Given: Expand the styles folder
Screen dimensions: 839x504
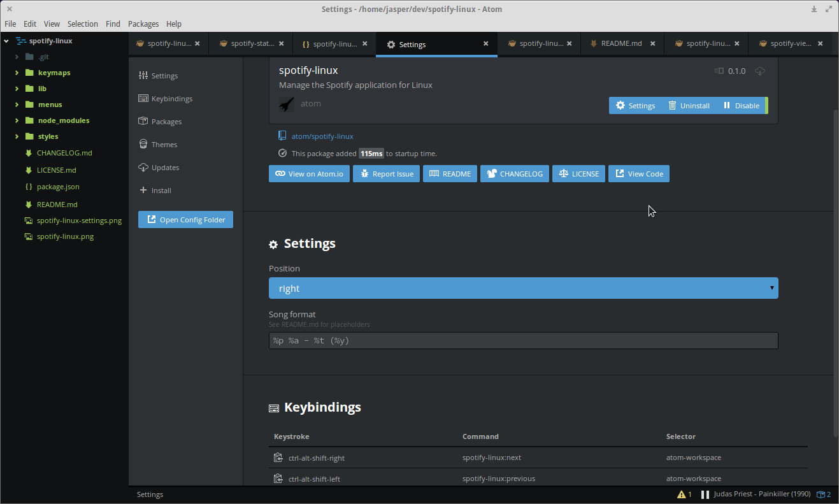Looking at the screenshot, I should [17, 136].
